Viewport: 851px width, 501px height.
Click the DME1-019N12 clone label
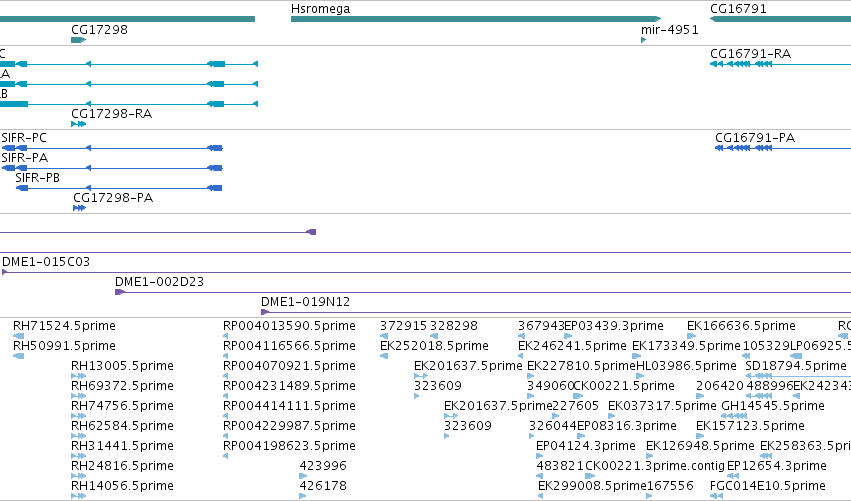[306, 302]
